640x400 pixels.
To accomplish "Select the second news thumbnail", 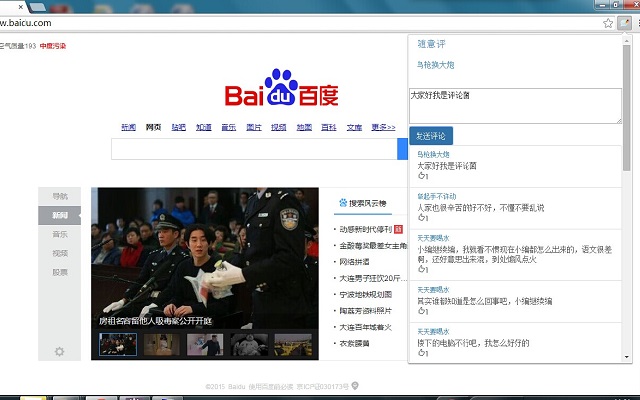I will click(162, 344).
